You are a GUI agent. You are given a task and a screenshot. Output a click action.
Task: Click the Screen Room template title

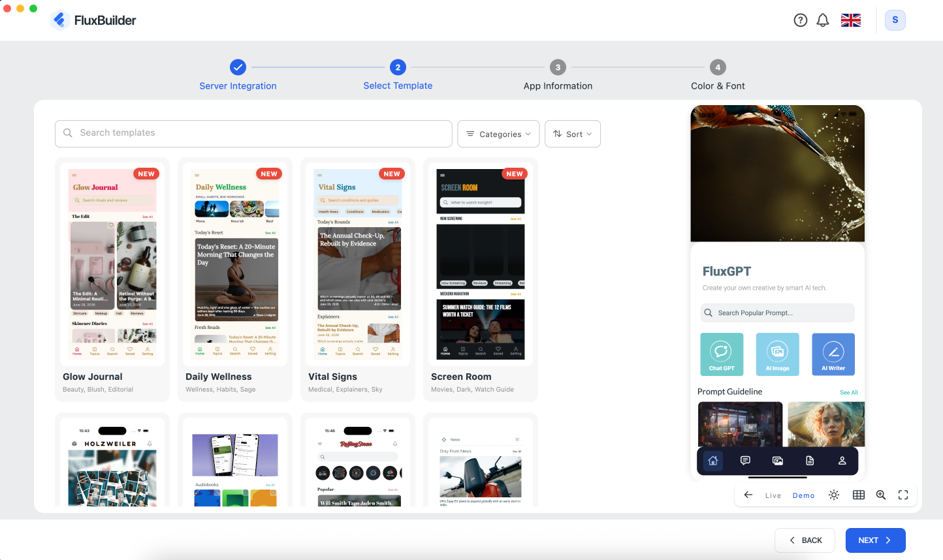[x=461, y=377]
